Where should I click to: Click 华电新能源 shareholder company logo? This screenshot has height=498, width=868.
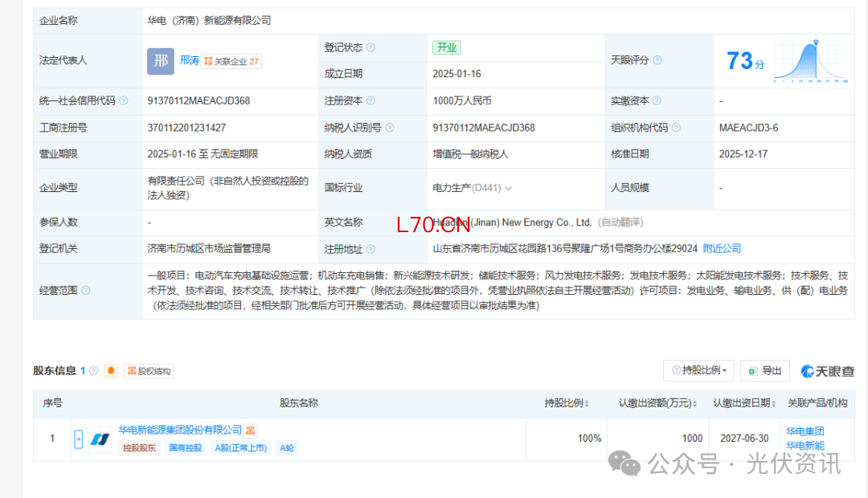99,439
